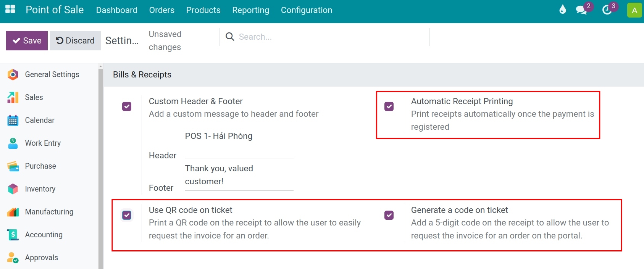This screenshot has height=269, width=644.
Task: Untick Custom Header & Footer checkbox
Action: (x=127, y=106)
